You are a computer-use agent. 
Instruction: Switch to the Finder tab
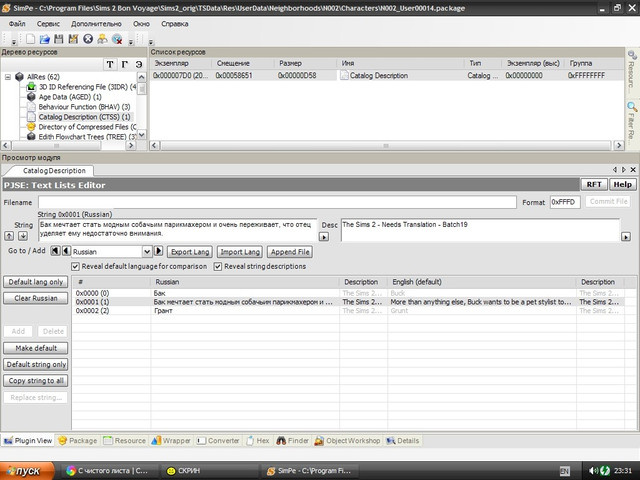293,441
